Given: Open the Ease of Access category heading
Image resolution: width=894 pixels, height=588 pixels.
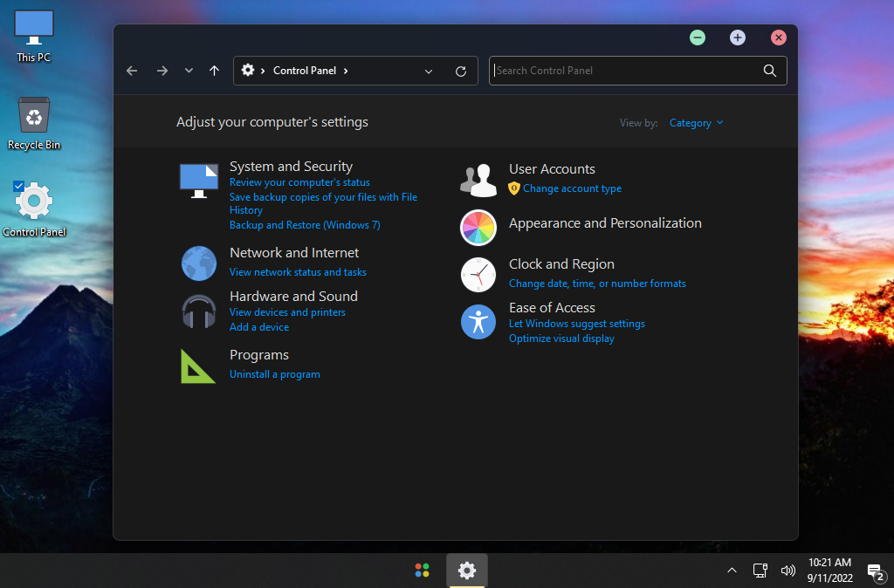Looking at the screenshot, I should (552, 308).
